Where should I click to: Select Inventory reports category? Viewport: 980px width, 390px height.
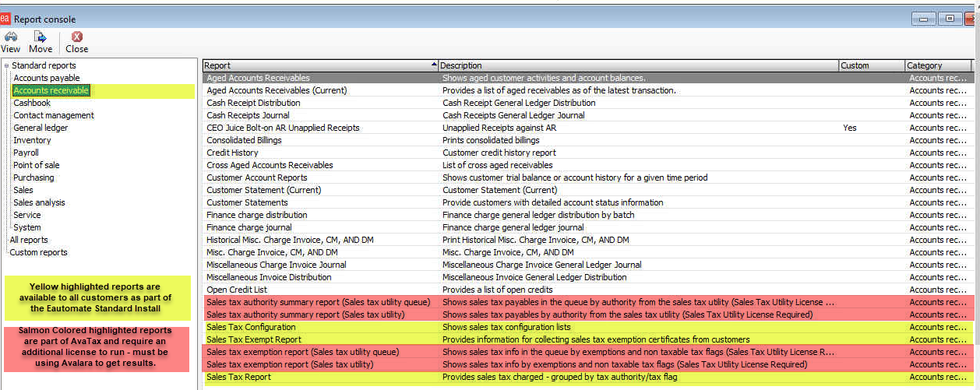32,140
